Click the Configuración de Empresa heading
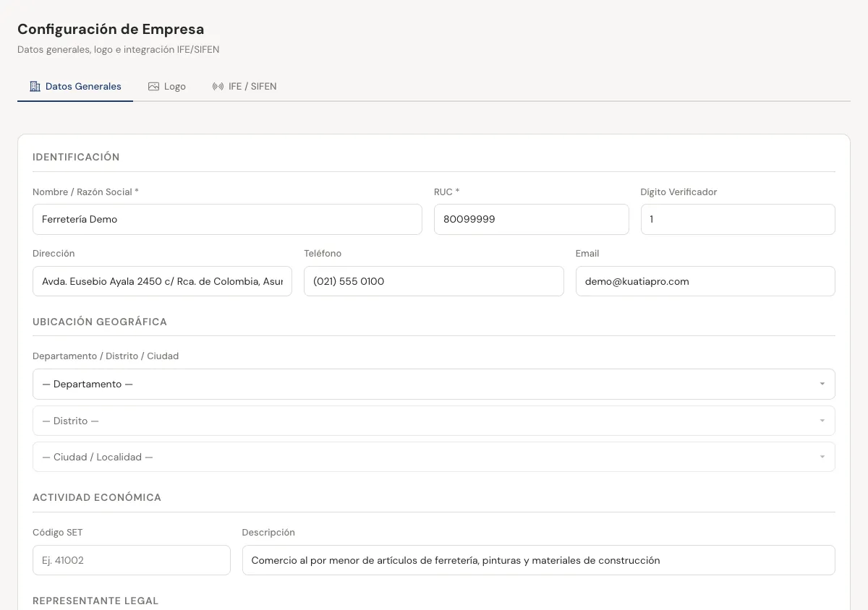This screenshot has width=868, height=610. [111, 29]
